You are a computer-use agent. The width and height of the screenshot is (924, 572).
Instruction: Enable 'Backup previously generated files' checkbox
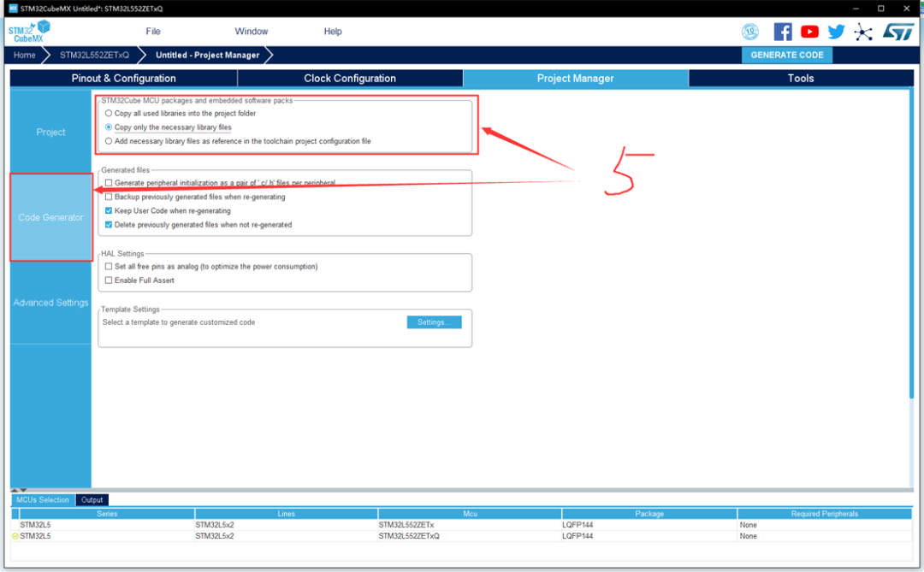pos(109,197)
